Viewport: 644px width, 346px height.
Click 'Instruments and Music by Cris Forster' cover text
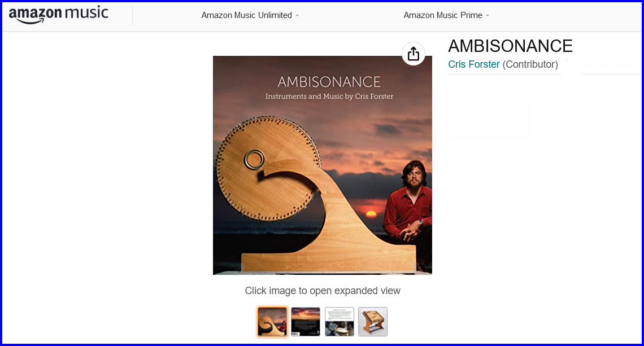click(329, 97)
